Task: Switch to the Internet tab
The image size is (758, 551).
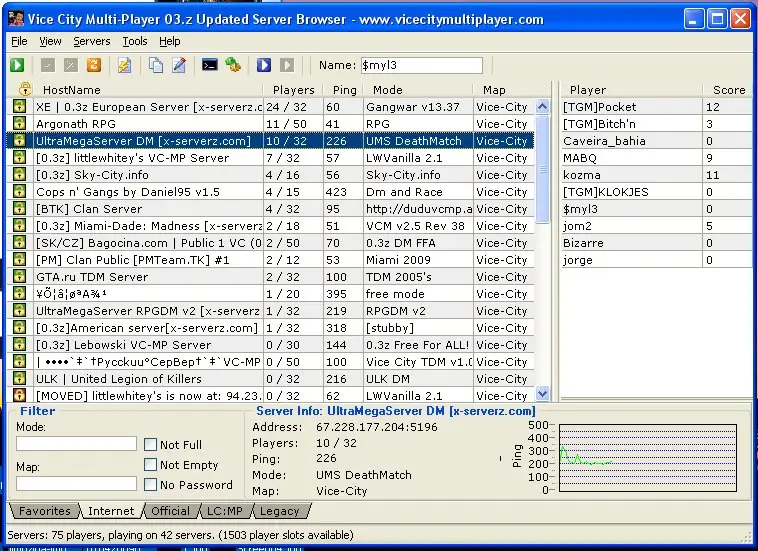Action: click(111, 511)
